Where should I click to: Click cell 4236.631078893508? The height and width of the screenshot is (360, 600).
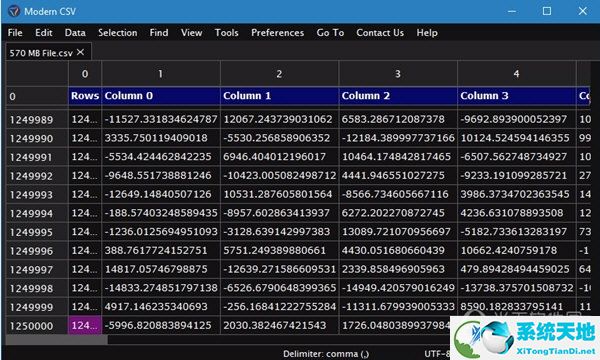click(517, 213)
